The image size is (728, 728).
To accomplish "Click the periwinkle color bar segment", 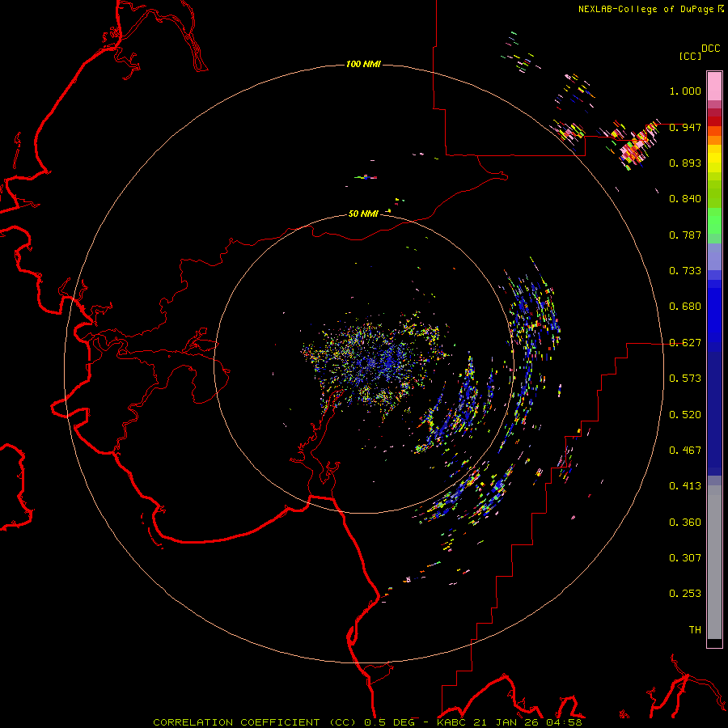I will tap(714, 257).
